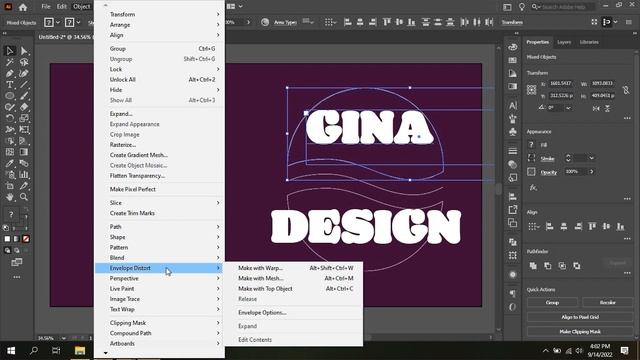Show more Pathfinder options
This screenshot has width=640, height=360.
coord(627,273)
